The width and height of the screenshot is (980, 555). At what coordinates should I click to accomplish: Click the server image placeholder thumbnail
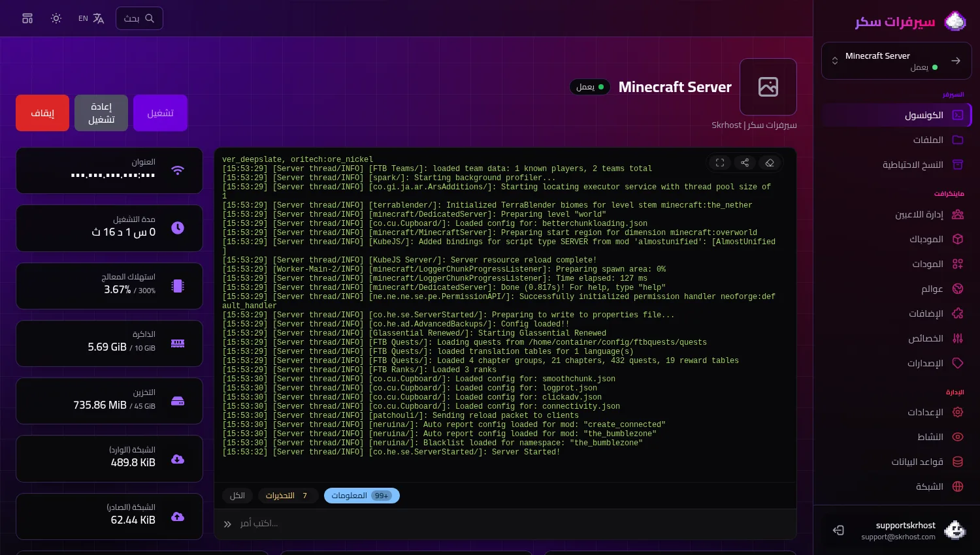[768, 87]
